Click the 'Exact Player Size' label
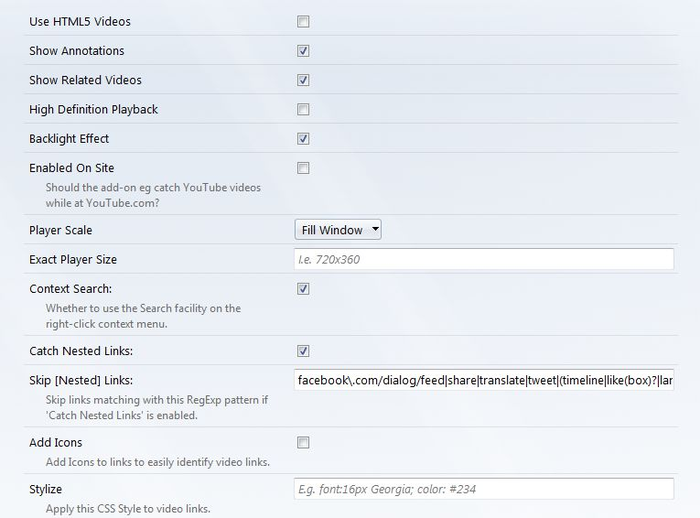 coord(73,259)
